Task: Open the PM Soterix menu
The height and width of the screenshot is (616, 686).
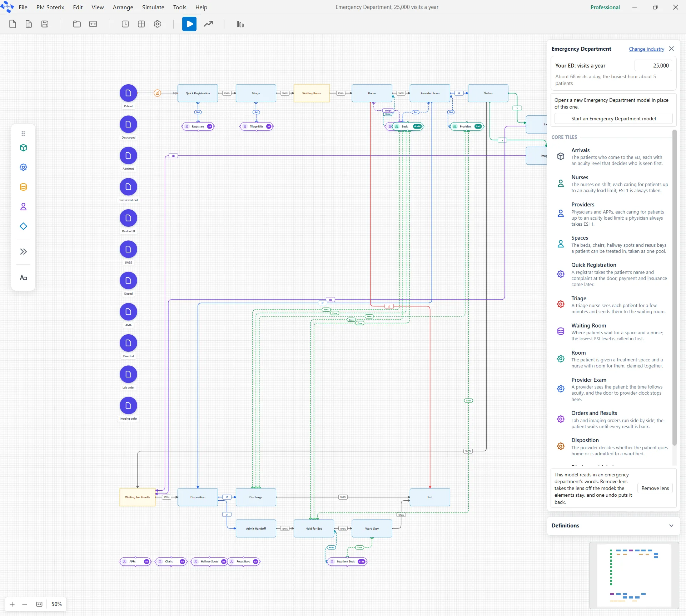Action: (50, 7)
